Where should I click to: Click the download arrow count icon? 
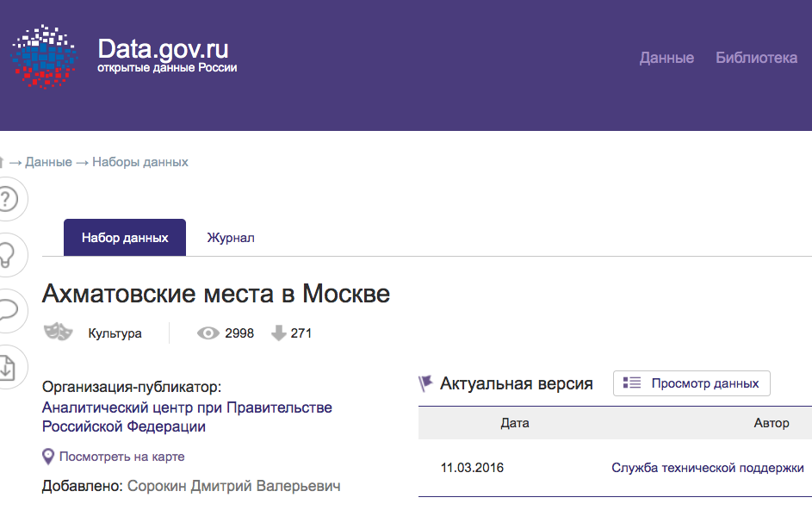pyautogui.click(x=279, y=333)
